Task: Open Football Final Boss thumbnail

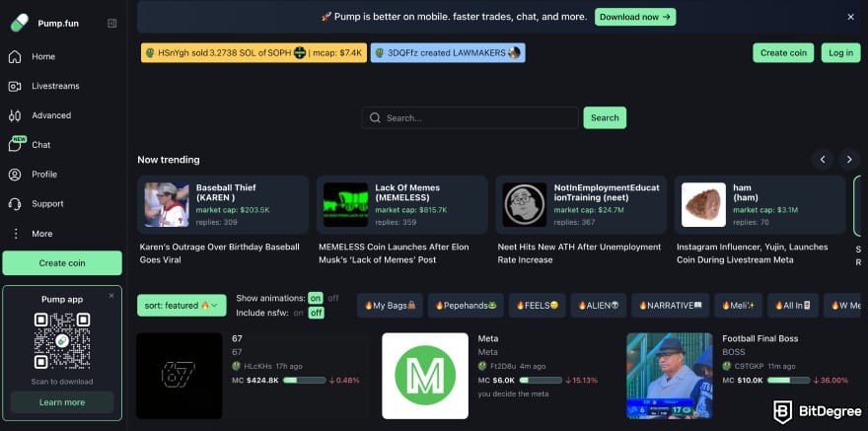Action: point(670,376)
